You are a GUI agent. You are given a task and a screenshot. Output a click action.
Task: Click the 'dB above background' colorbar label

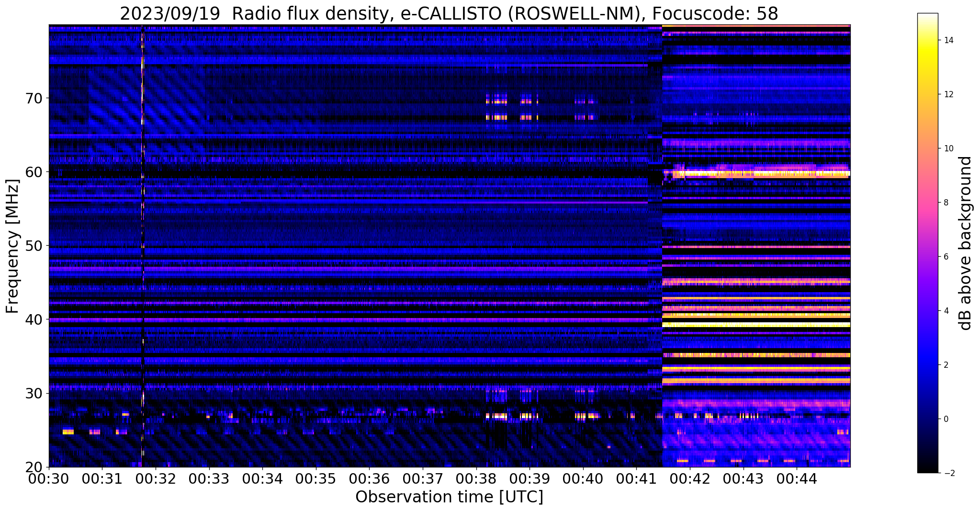click(966, 243)
